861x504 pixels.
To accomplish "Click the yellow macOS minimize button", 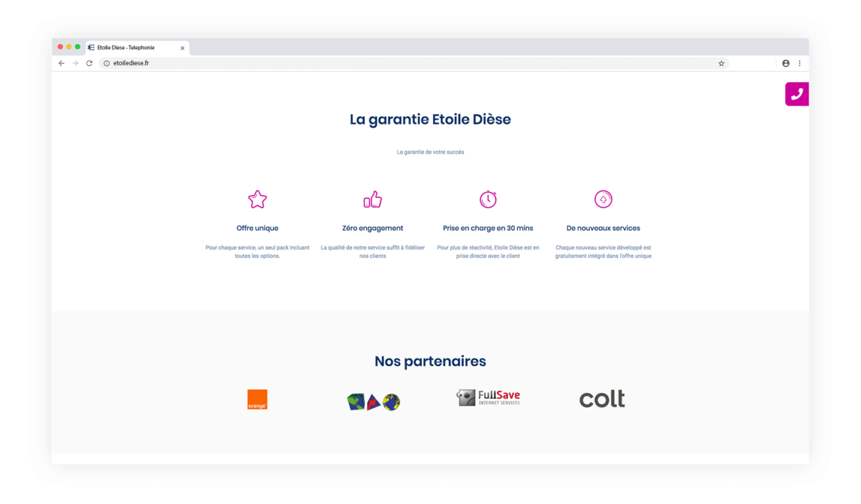I will pyautogui.click(x=69, y=47).
